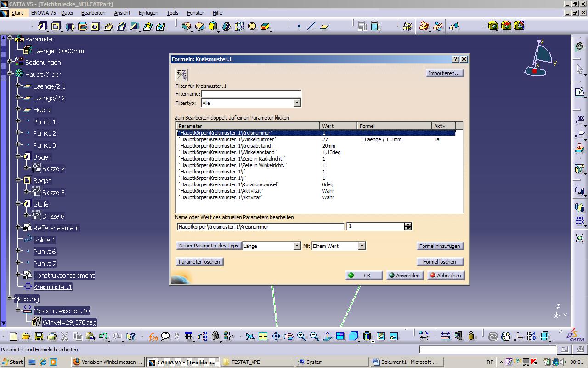Select the Pocket tool icon
588x368 pixels.
(x=56, y=26)
